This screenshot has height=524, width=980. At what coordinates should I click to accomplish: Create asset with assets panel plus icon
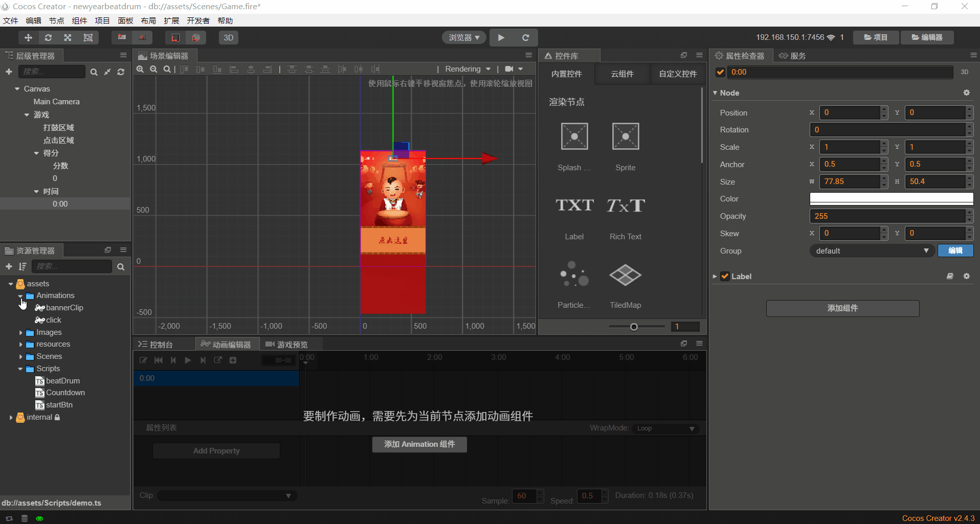tap(9, 267)
